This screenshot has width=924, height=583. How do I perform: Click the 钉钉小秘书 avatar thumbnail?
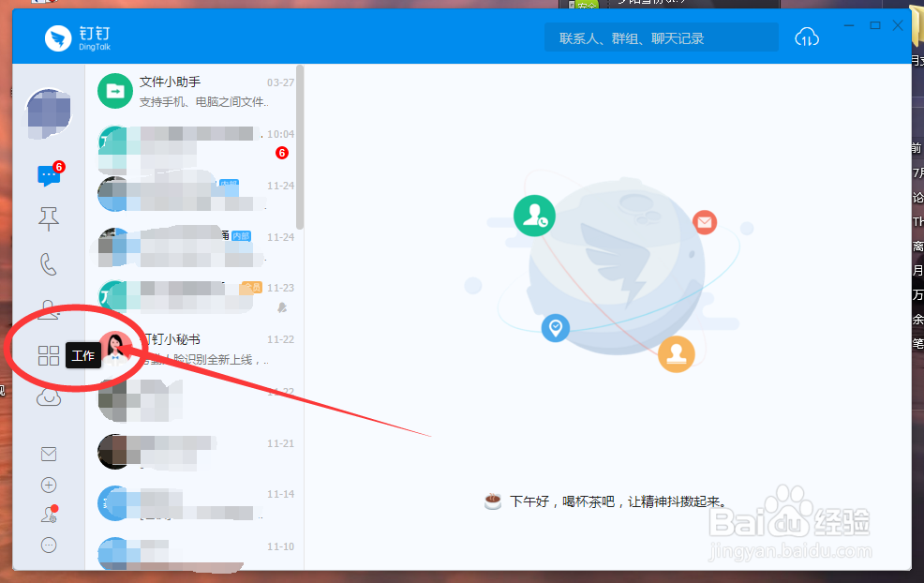pos(116,350)
